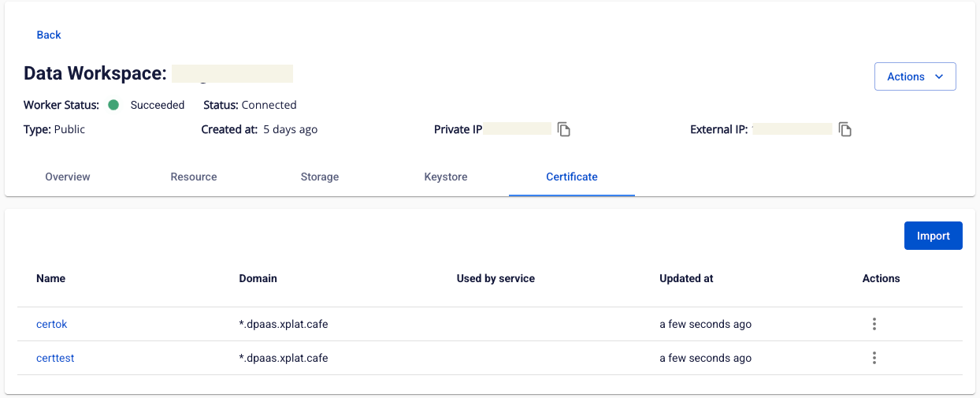Click the Domain column header
This screenshot has width=980, height=398.
[x=258, y=278]
